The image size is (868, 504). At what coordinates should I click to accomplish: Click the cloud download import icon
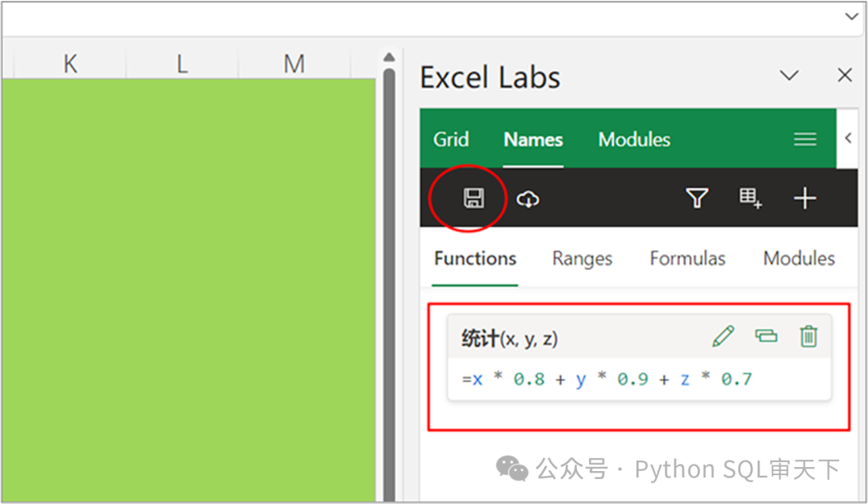(527, 199)
